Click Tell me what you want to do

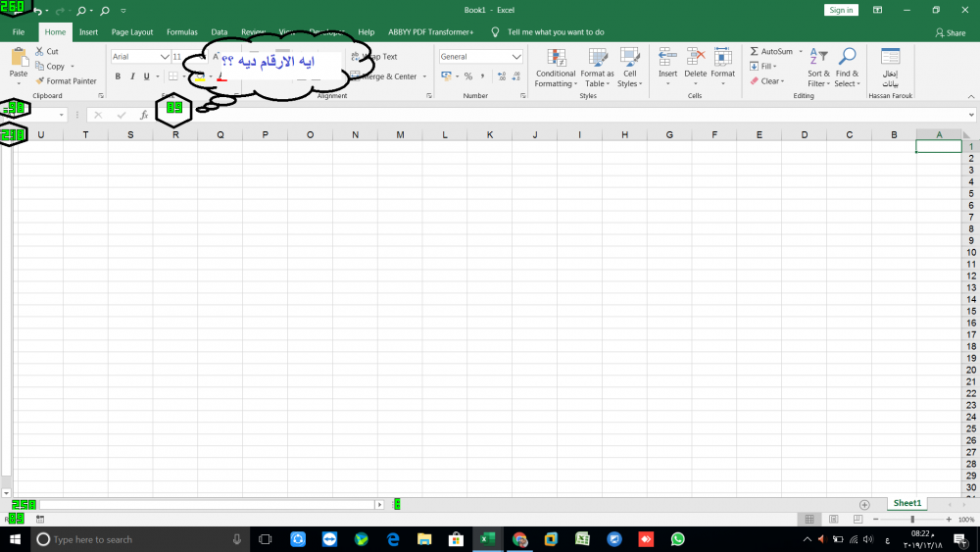[x=556, y=32]
